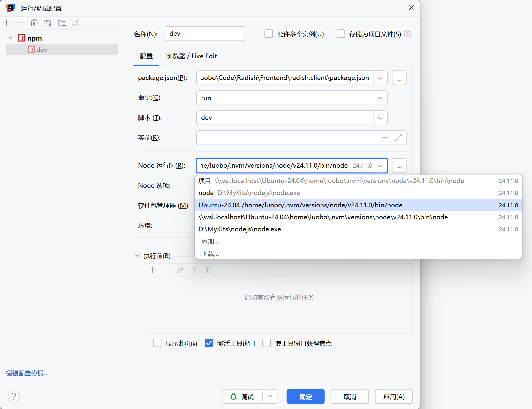The width and height of the screenshot is (532, 409).
Task: Uncheck the activate tool window checkbox
Action: pos(209,343)
